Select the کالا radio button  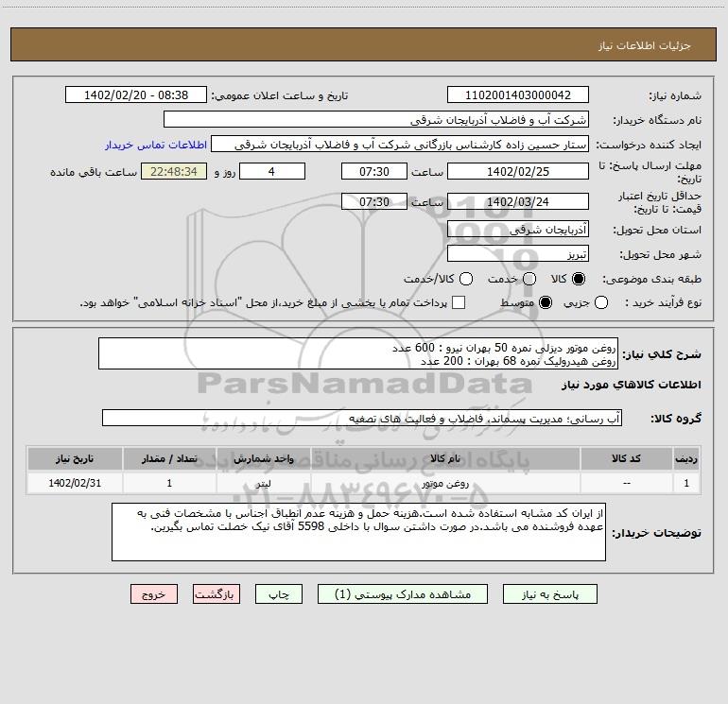[579, 279]
